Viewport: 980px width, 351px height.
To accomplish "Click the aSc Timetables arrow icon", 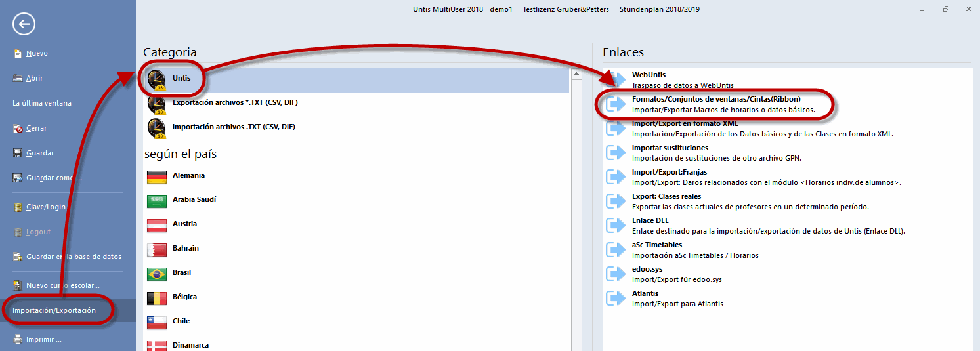I will (x=616, y=250).
